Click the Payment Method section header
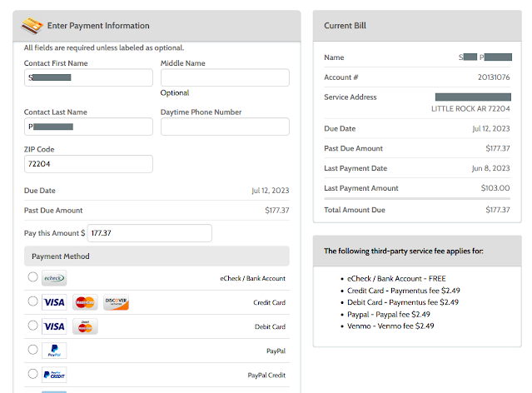Screen dimensions: 532x393 pos(157,256)
